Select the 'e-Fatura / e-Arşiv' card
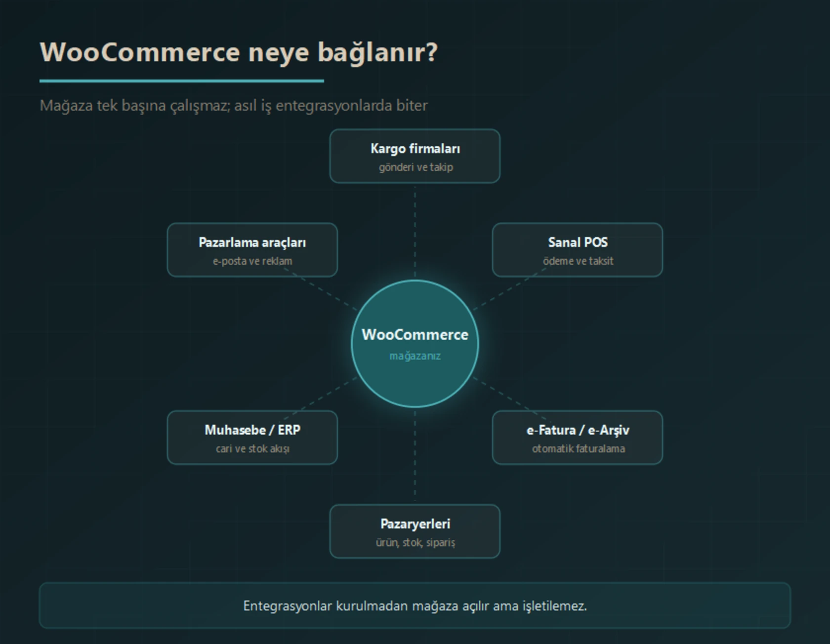The image size is (830, 644). 578,438
